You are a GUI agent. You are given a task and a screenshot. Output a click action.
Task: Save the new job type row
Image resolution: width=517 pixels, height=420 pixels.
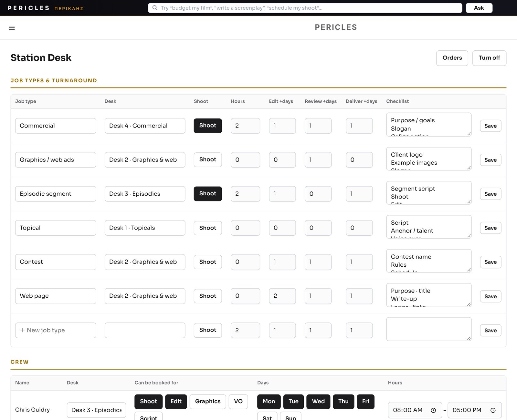(491, 331)
